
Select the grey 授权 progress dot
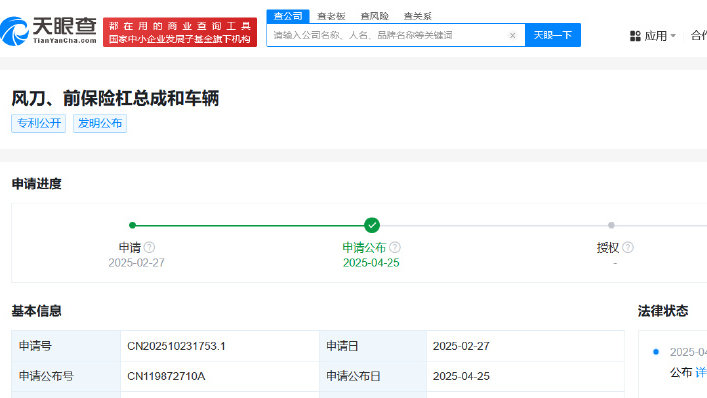point(611,225)
